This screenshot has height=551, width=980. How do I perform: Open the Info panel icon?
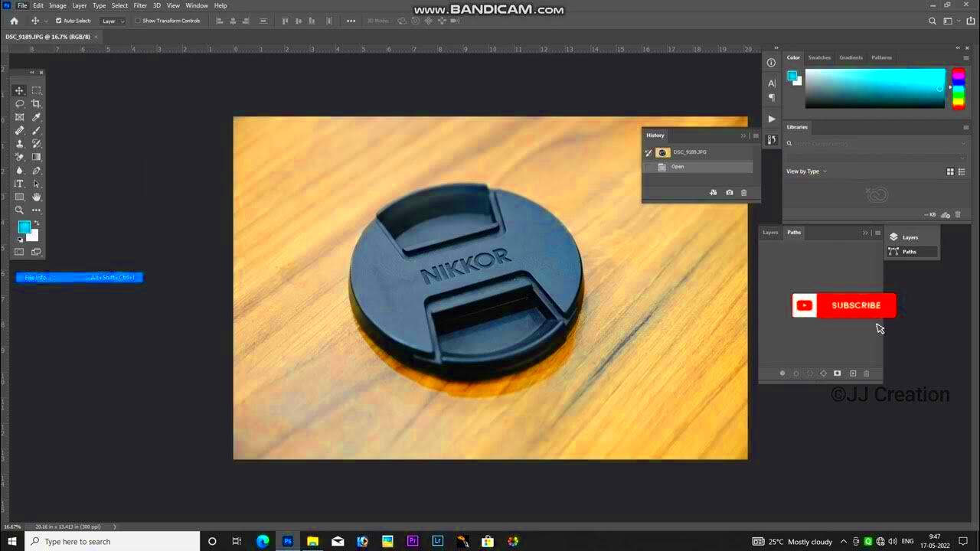tap(771, 63)
